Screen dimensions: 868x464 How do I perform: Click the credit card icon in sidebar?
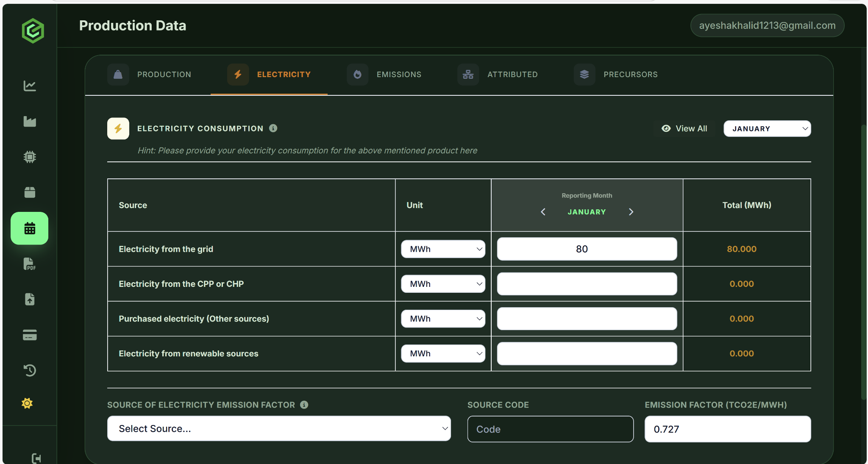(30, 335)
